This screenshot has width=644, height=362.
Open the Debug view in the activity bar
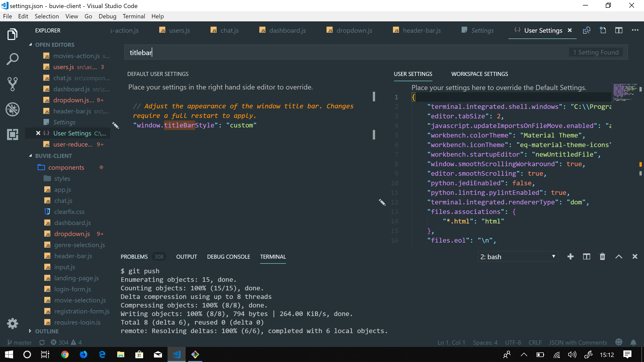(12, 109)
